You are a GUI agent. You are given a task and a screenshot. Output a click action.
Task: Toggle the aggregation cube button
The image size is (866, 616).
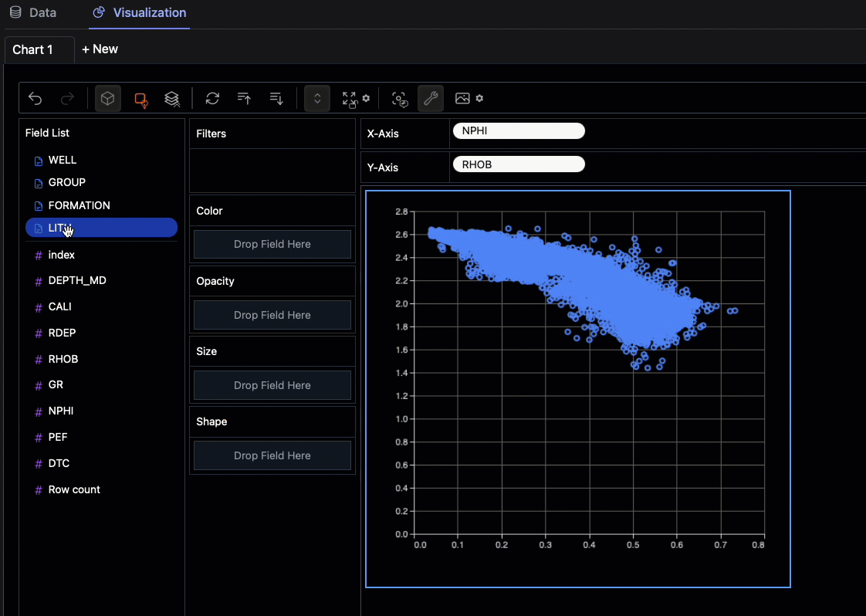point(108,99)
